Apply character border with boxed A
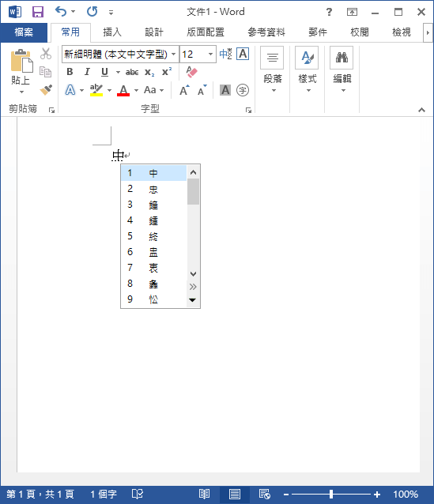 [x=243, y=54]
